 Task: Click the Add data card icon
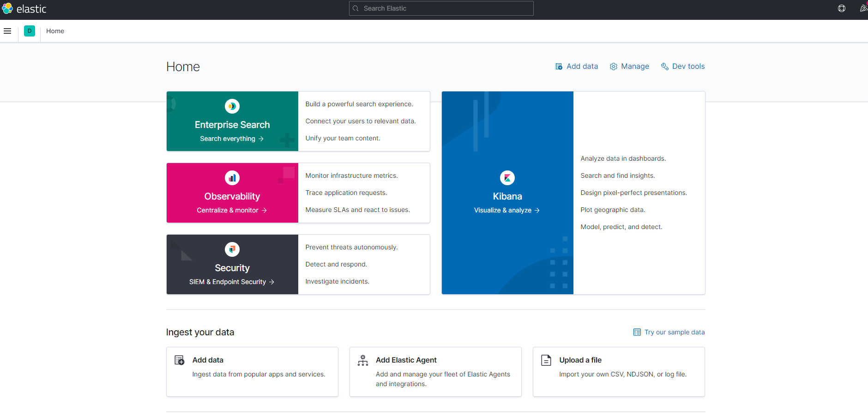click(x=180, y=360)
